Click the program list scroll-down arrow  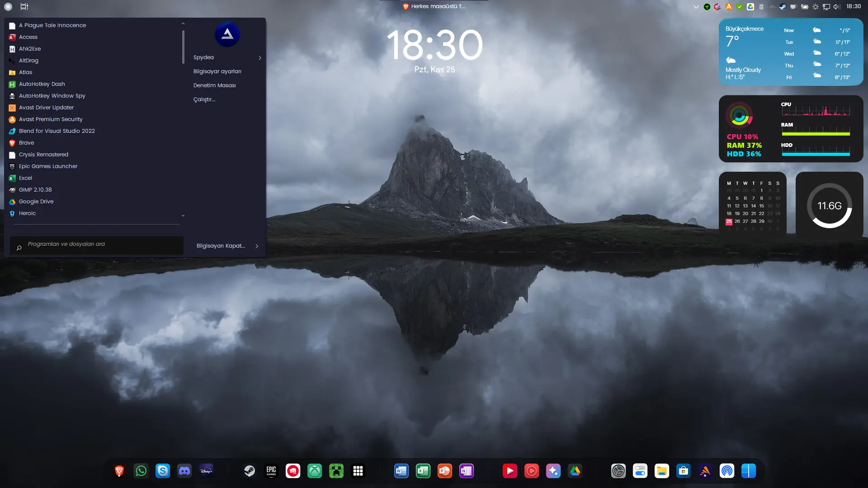(x=183, y=216)
